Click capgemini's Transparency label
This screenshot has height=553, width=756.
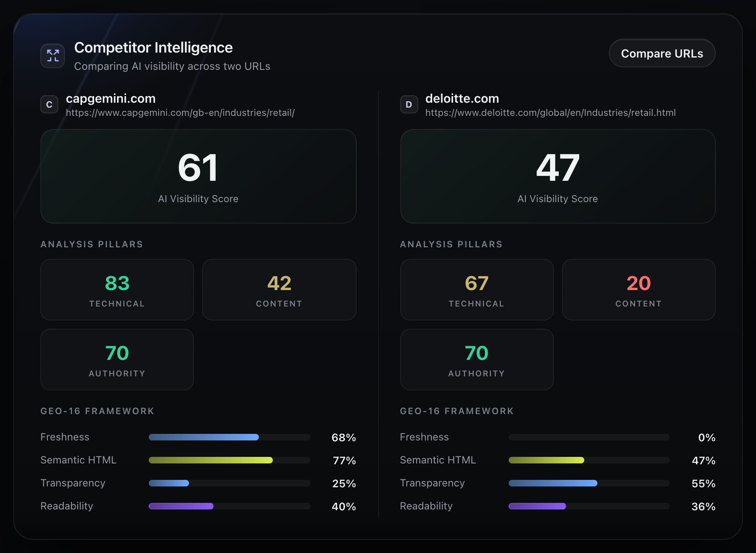click(73, 483)
